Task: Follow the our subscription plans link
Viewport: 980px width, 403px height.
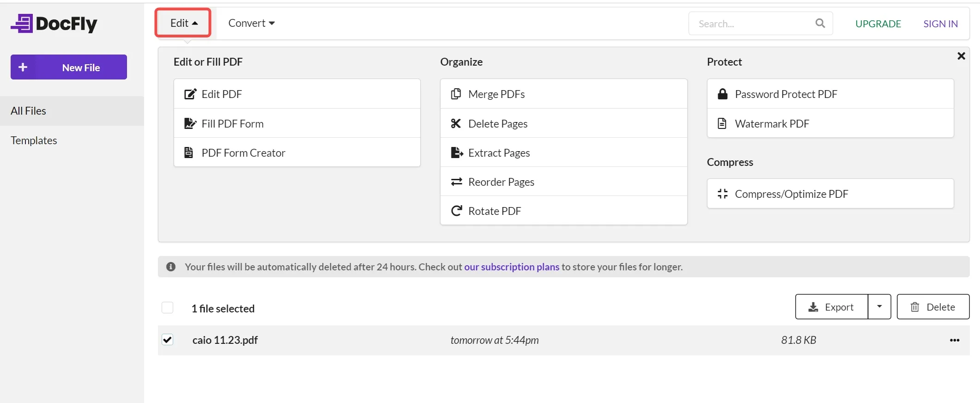Action: click(511, 267)
